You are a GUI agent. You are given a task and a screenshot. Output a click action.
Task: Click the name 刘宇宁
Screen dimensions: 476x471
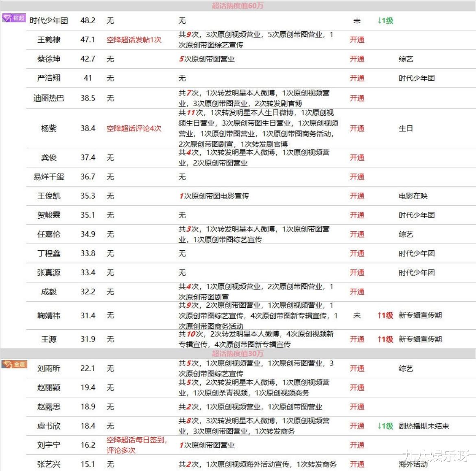pos(48,445)
